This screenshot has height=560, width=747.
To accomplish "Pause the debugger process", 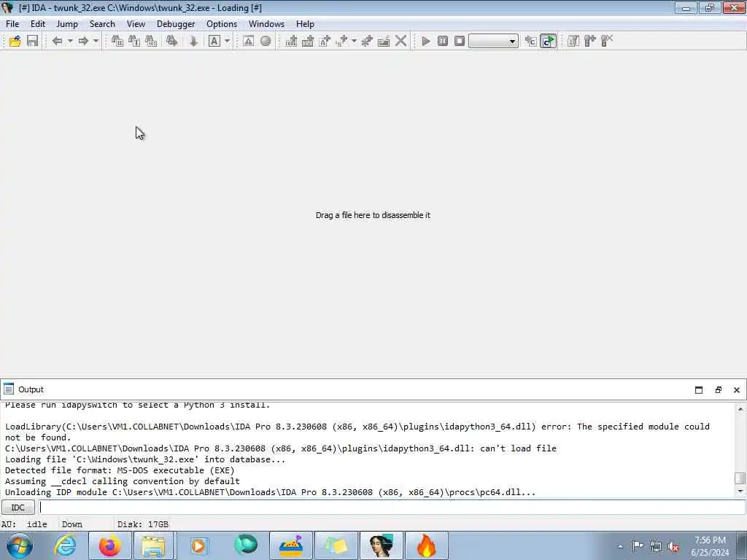I will [x=443, y=41].
